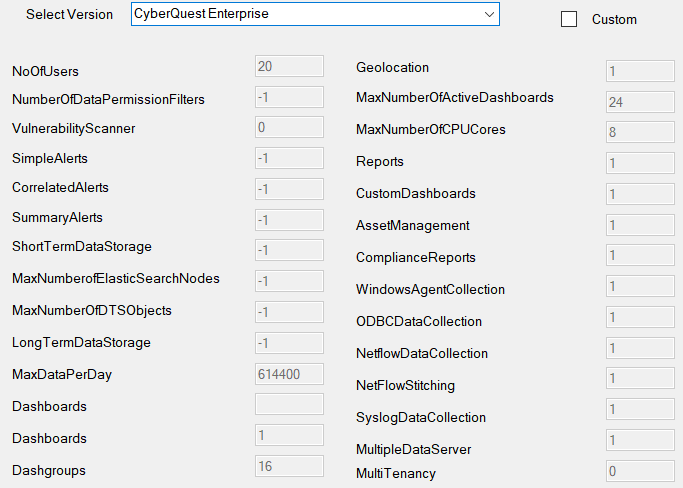The height and width of the screenshot is (488, 683).
Task: Click the MaxNumberOfCPUCores field
Action: point(640,132)
